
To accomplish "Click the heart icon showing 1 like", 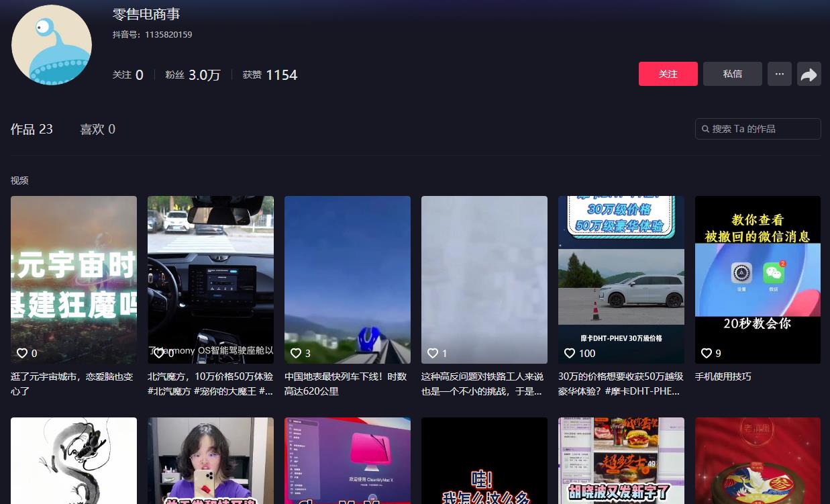I will tap(433, 353).
